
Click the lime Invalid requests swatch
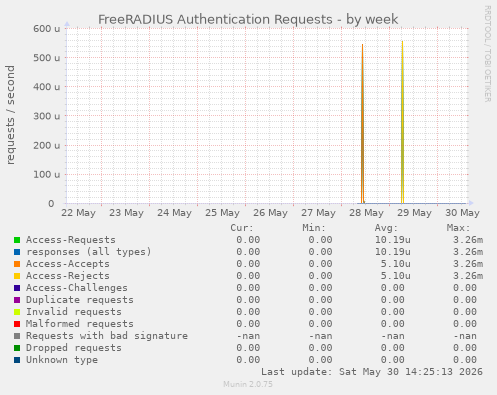point(17,312)
